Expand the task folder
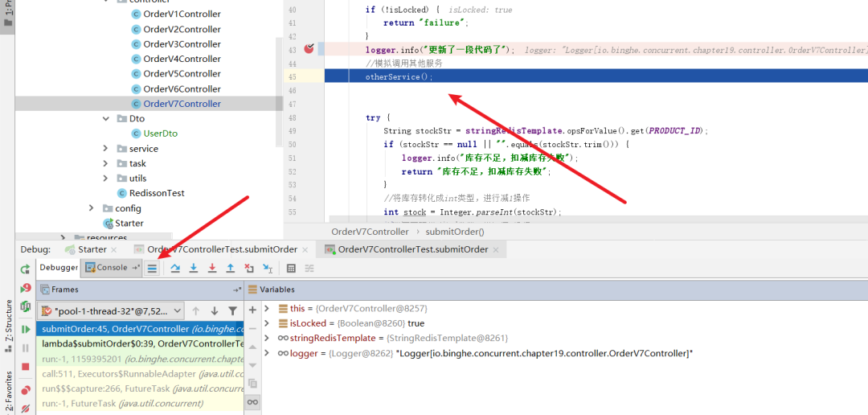The height and width of the screenshot is (415, 868). 106,163
